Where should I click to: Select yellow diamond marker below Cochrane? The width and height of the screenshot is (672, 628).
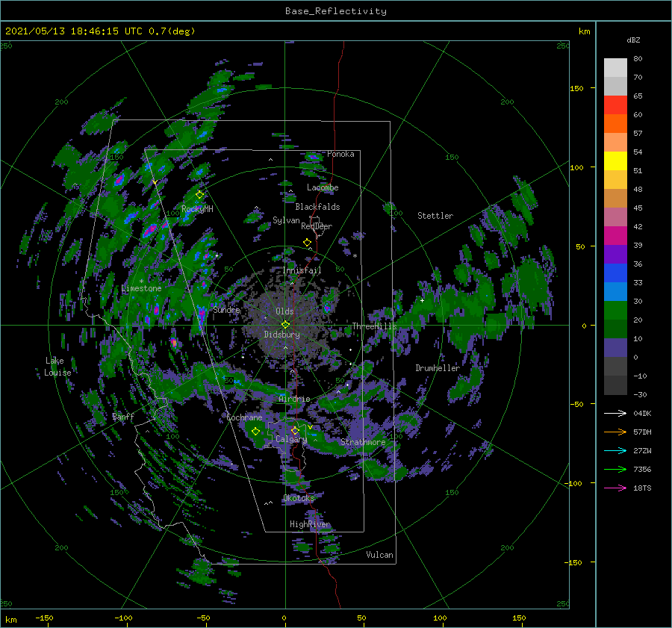256,432
